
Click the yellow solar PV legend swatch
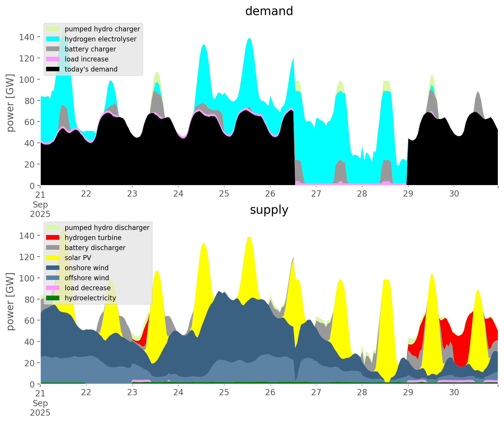tap(53, 258)
